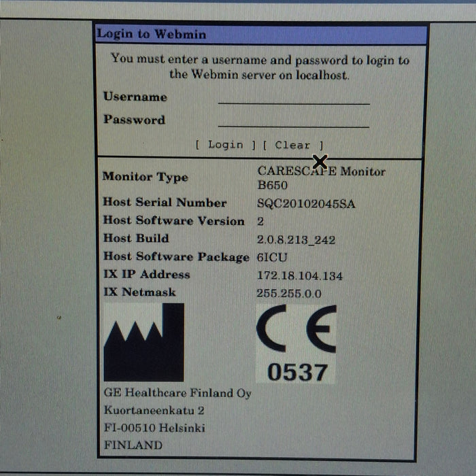Screen dimensions: 476x476
Task: Click the Username input field
Action: tap(294, 98)
